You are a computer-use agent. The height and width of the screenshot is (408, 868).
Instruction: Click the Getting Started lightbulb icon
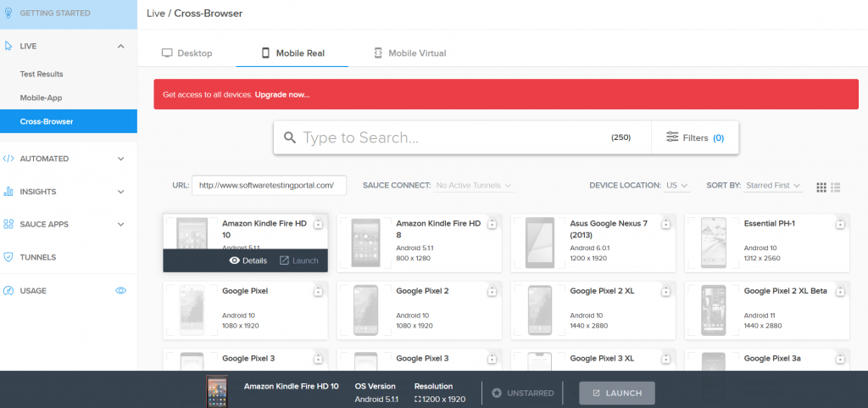[x=8, y=14]
